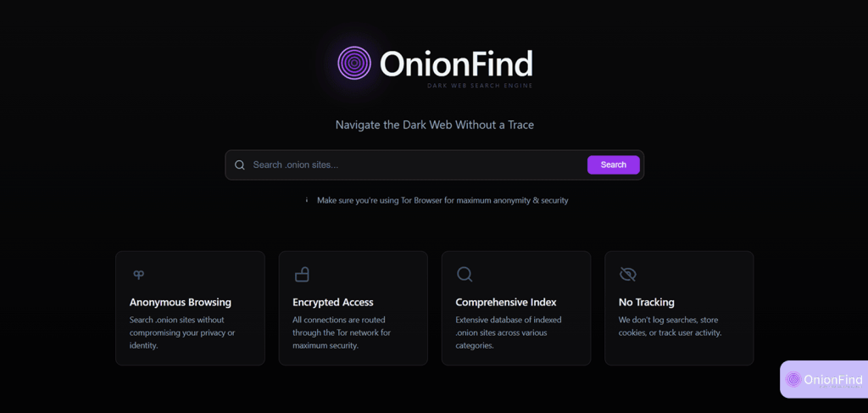Click the Anonymous Browsing card icon
Image resolution: width=868 pixels, height=413 pixels.
coord(138,275)
